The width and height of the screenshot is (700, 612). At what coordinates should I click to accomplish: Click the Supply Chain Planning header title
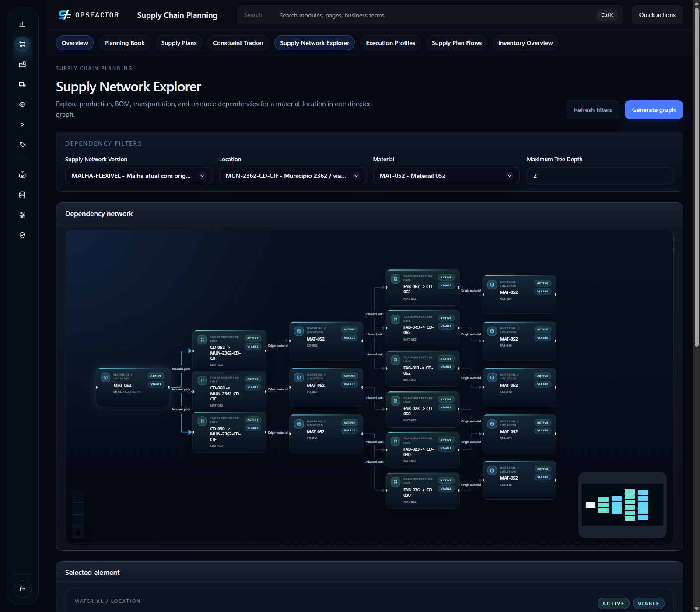[x=177, y=15]
